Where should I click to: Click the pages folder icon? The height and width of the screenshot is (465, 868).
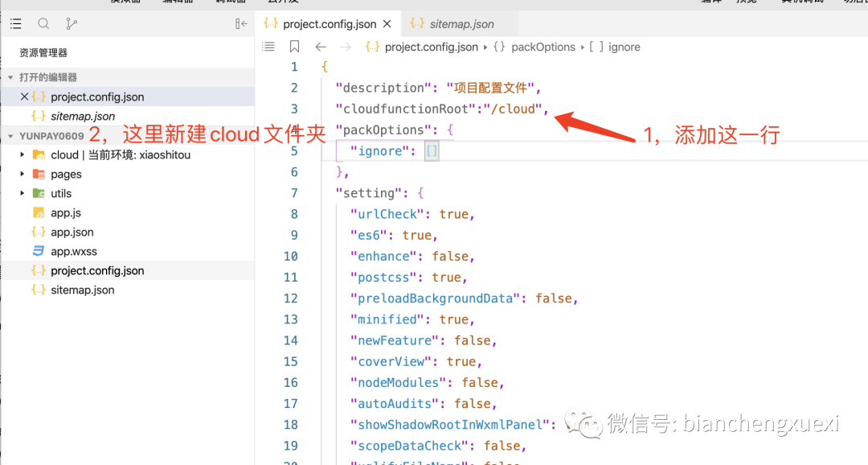[x=39, y=174]
